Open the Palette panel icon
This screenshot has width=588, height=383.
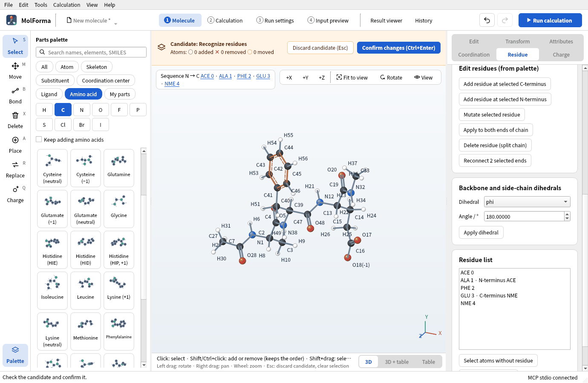click(15, 355)
